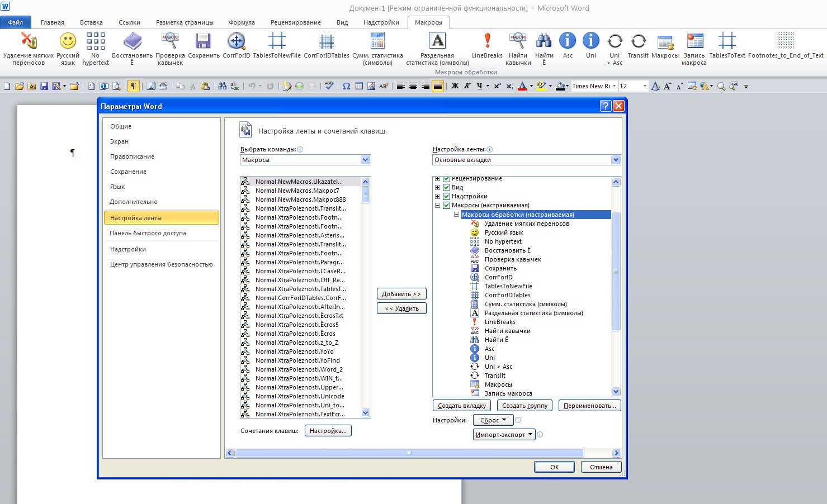Click the 'Найти кавычки' ribbon icon
This screenshot has height=504, width=827.
518,49
